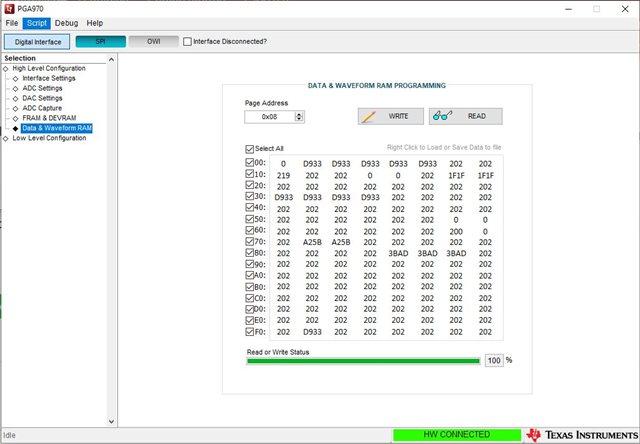Image resolution: width=640 pixels, height=444 pixels.
Task: Uncheck the row A0 checkbox
Action: click(x=249, y=275)
